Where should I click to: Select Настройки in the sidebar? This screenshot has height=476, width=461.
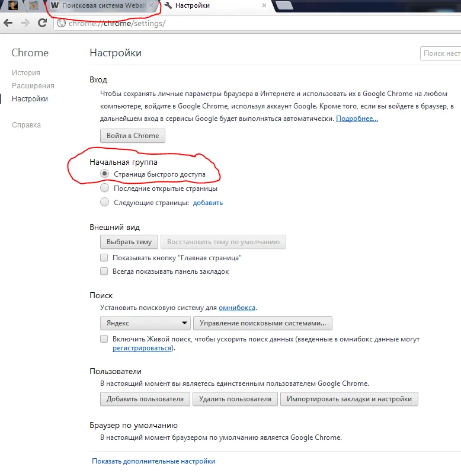pos(30,98)
